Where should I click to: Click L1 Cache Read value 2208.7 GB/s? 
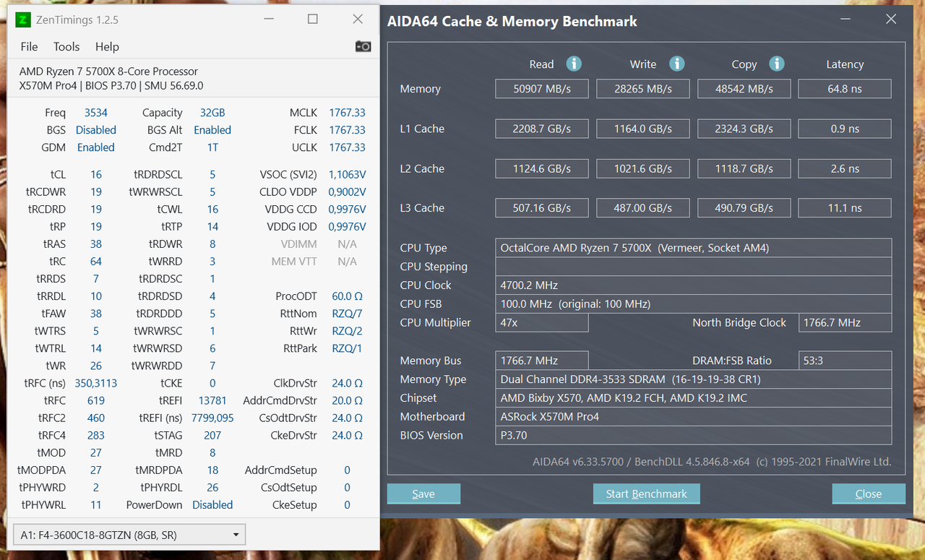(543, 129)
